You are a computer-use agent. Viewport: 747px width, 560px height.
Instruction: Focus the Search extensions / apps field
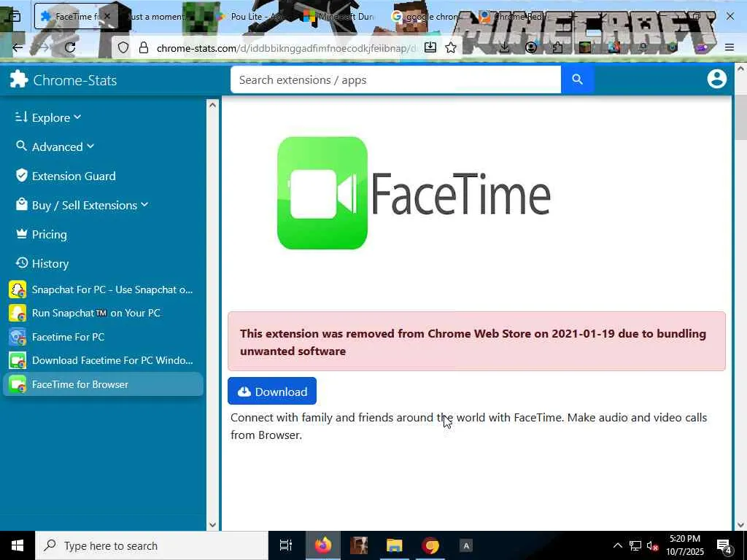(x=395, y=79)
